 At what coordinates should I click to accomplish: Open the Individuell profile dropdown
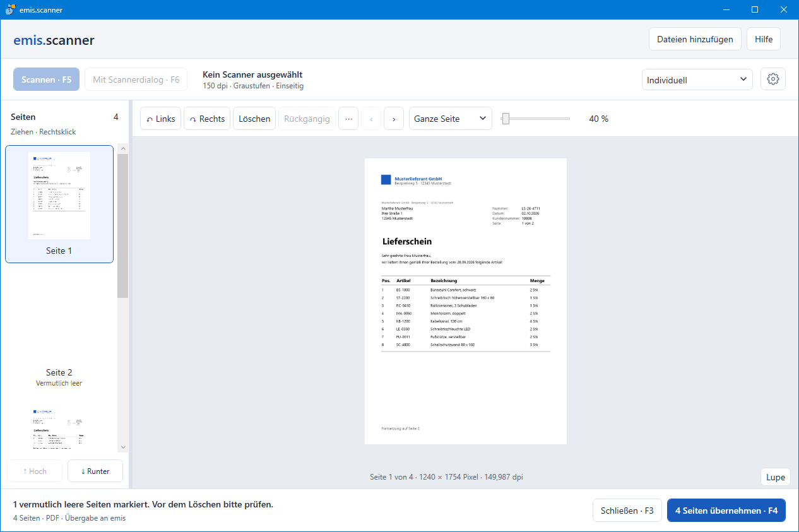pos(697,80)
